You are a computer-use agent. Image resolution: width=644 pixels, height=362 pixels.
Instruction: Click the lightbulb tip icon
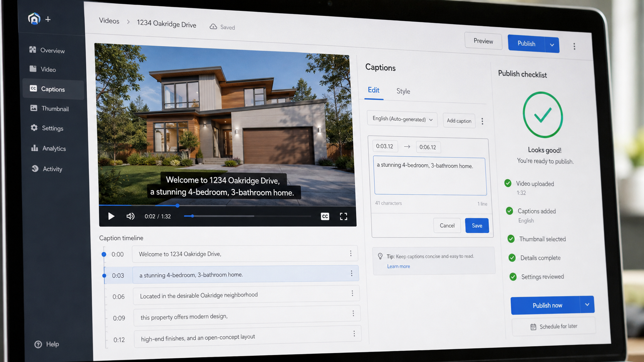[380, 256]
